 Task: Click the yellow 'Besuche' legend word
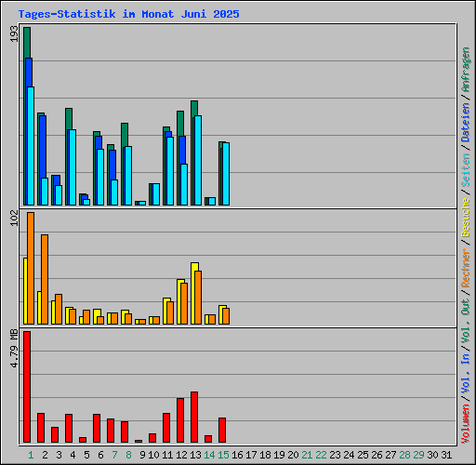pos(465,218)
